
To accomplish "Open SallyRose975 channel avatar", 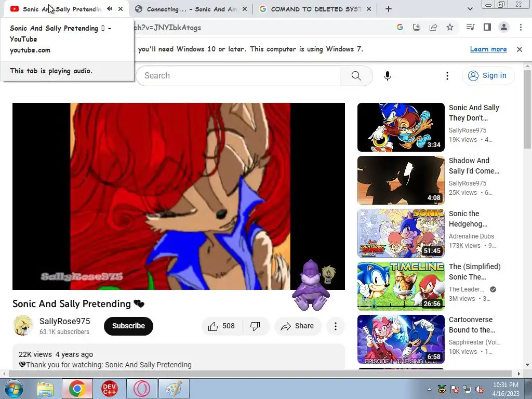I will 23,326.
